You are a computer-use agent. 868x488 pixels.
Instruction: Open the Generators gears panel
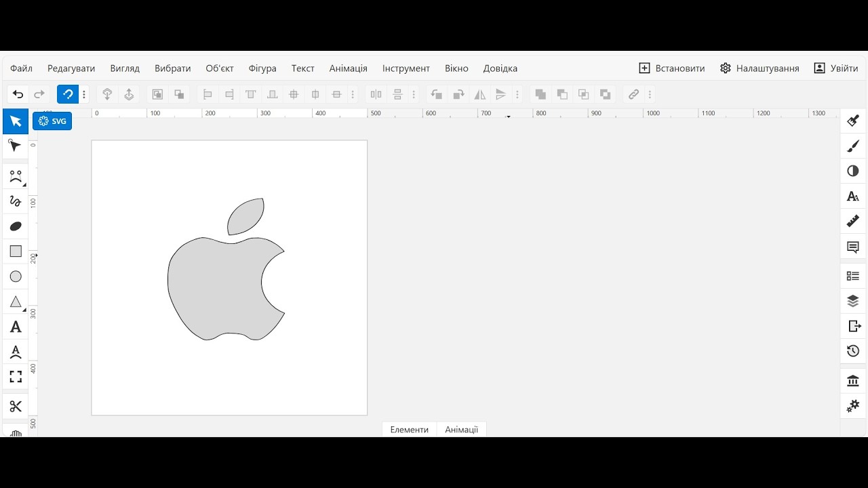point(853,406)
